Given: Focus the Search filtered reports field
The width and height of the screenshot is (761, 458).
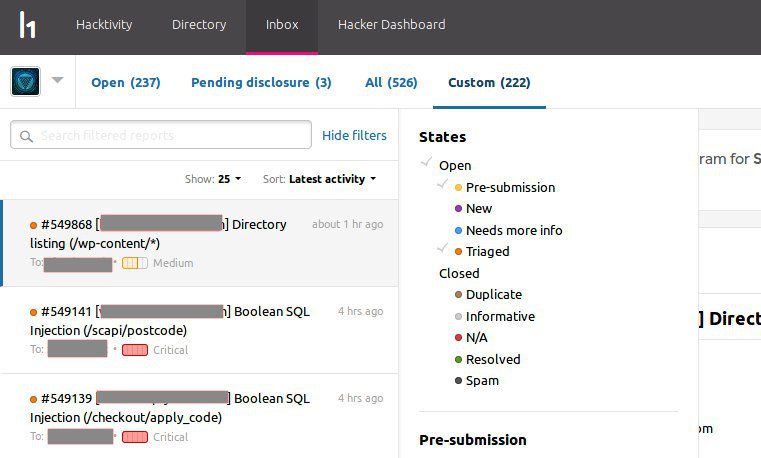Looking at the screenshot, I should tap(161, 135).
